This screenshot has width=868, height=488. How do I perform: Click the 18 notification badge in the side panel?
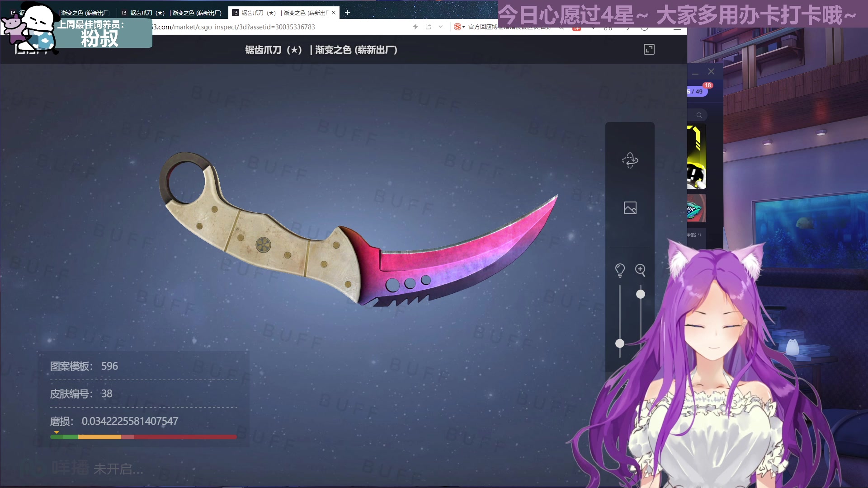(708, 85)
